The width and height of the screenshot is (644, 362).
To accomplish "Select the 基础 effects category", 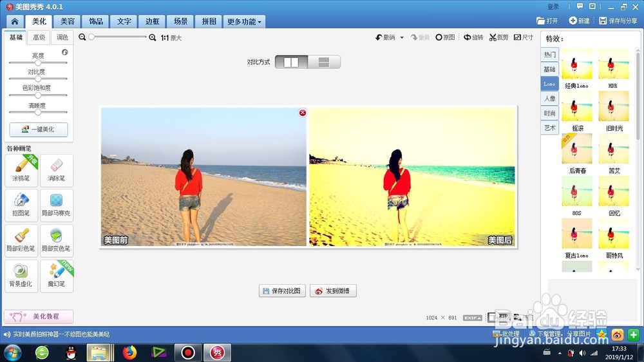I will (549, 69).
